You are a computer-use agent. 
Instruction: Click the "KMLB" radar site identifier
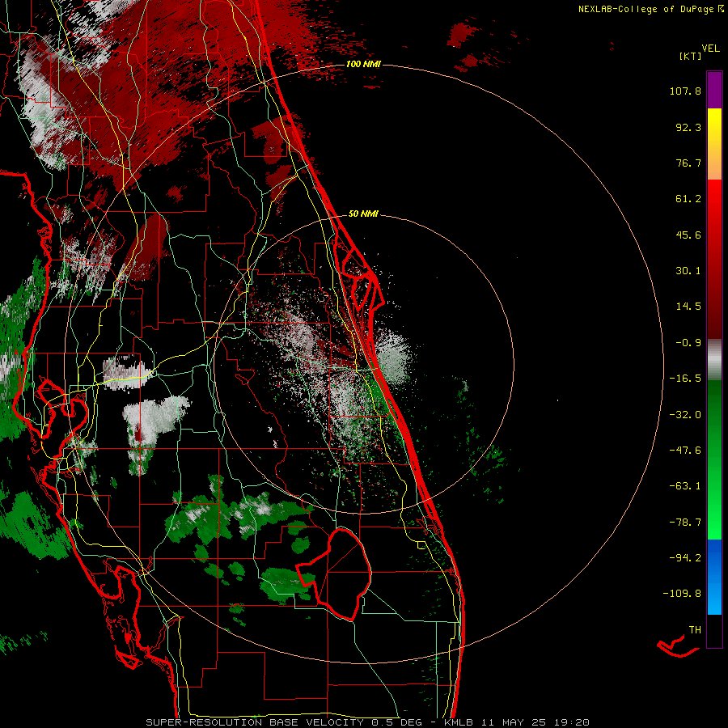click(457, 722)
